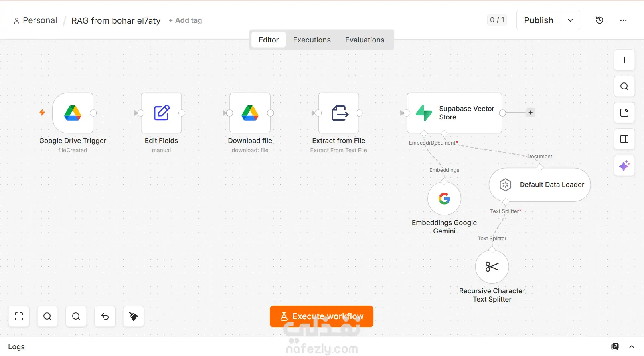This screenshot has height=356, width=644.
Task: Open the Embeddings Google Gemini node
Action: pos(444,199)
